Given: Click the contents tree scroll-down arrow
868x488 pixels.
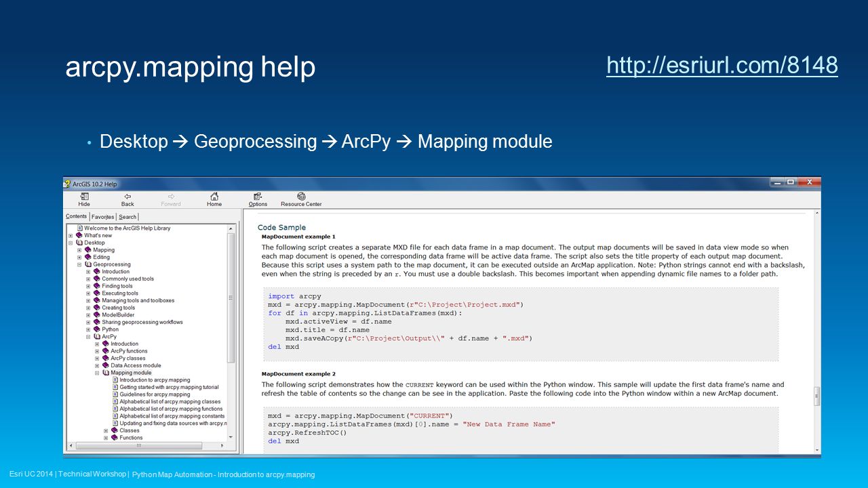Looking at the screenshot, I should [x=231, y=437].
